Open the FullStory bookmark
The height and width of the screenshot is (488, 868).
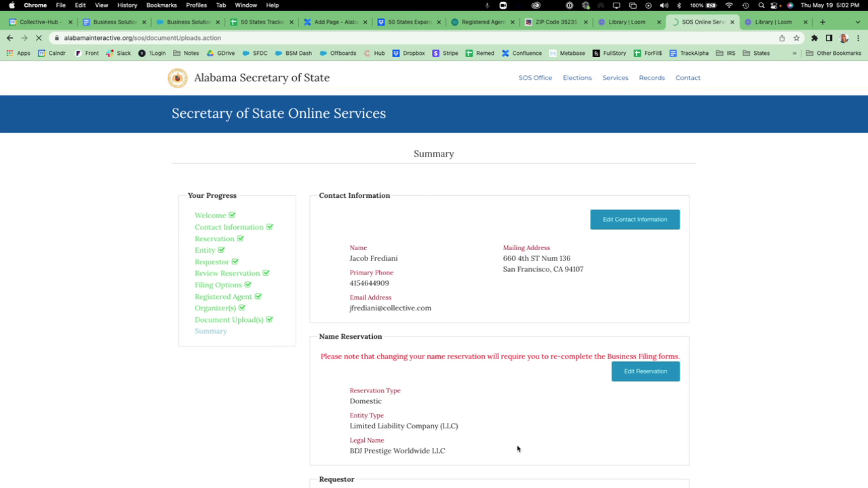click(x=610, y=53)
